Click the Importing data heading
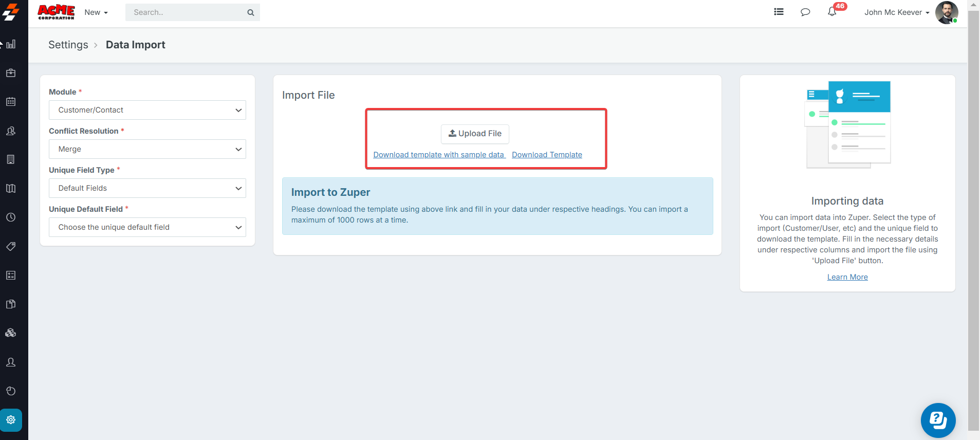 point(847,201)
